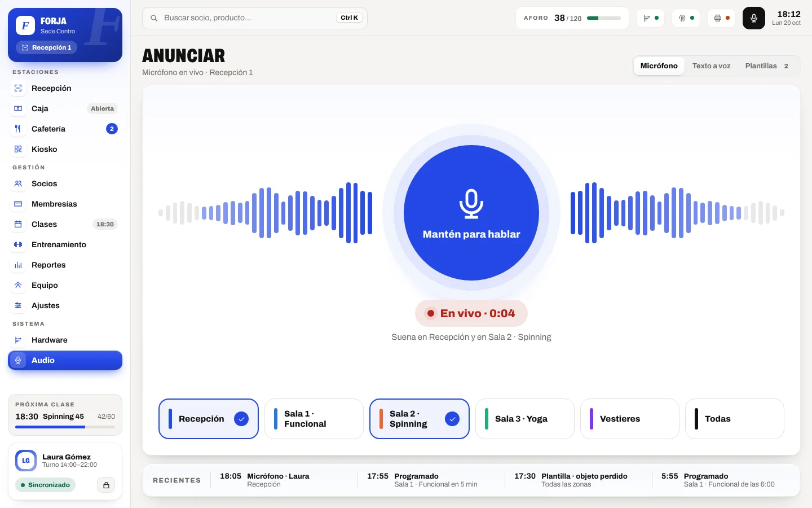
Task: Open Caja station from the sidebar
Action: 65,108
